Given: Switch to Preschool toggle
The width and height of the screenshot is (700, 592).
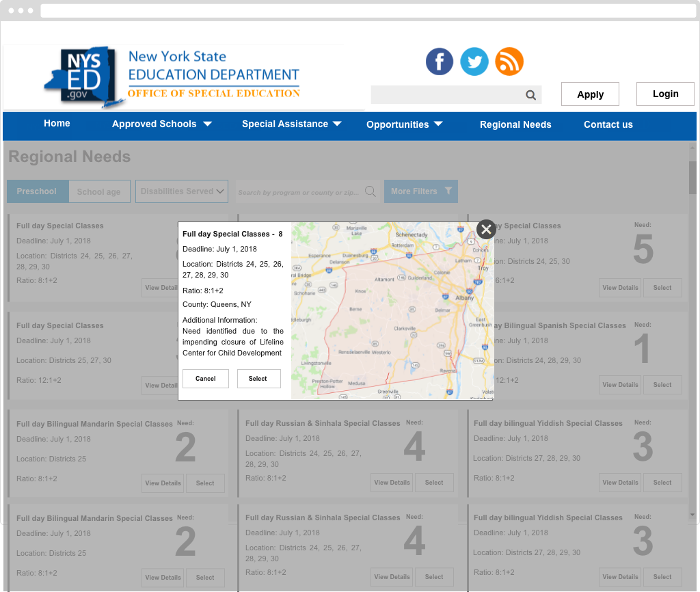Looking at the screenshot, I should coord(37,191).
